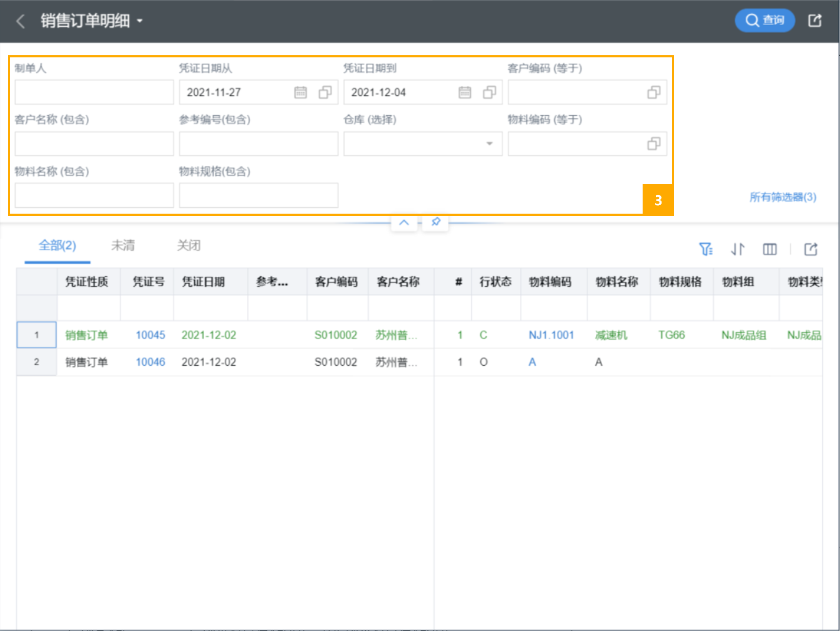The width and height of the screenshot is (840, 631).
Task: Click the 查询 search button
Action: pos(764,21)
